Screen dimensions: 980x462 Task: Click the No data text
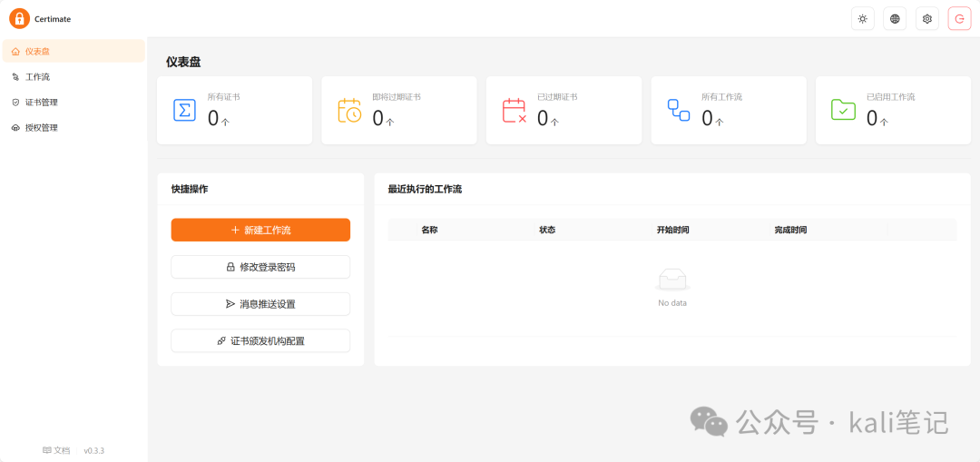(672, 303)
